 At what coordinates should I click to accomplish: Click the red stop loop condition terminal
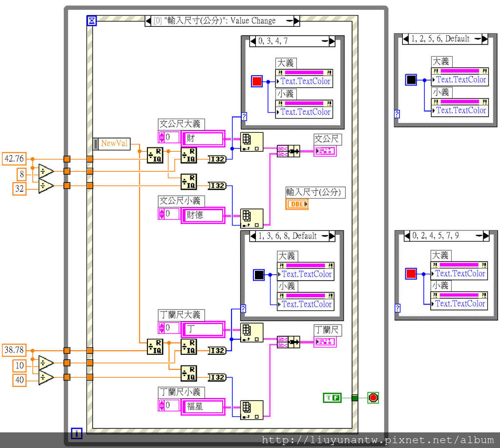pos(373,398)
